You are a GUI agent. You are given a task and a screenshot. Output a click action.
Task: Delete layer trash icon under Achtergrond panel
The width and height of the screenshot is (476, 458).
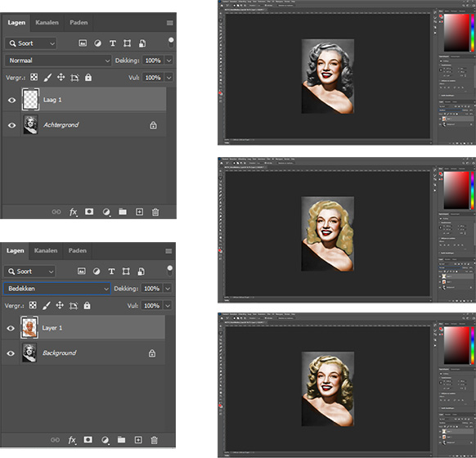pos(155,212)
